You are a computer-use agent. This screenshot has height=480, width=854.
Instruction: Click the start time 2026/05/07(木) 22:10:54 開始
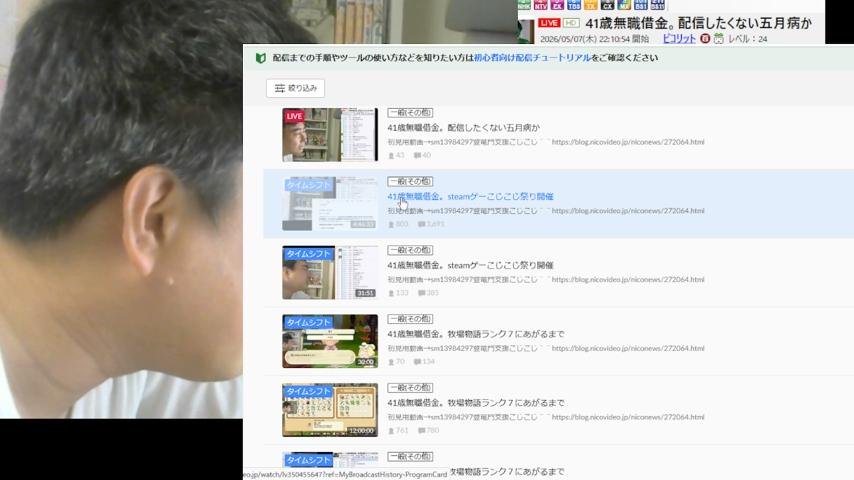(x=594, y=39)
